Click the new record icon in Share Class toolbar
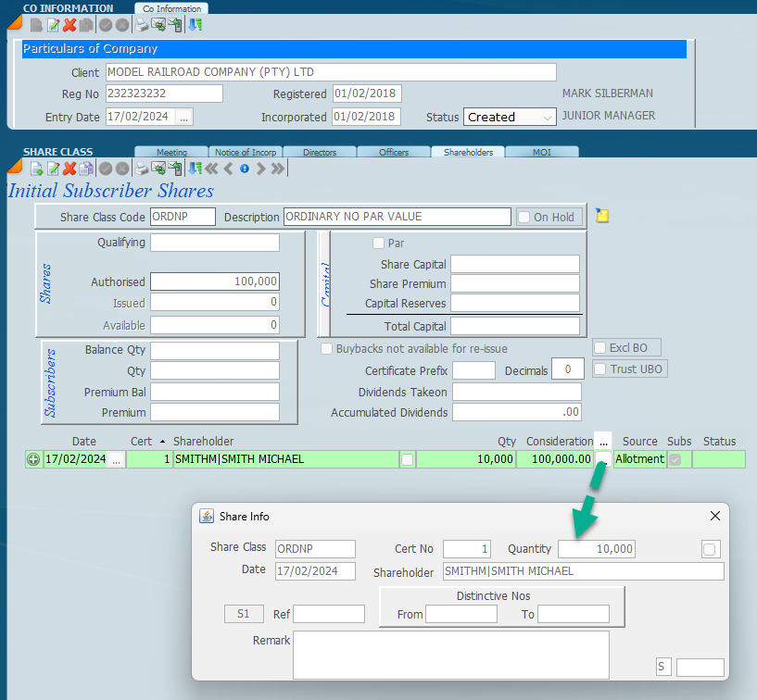Image resolution: width=757 pixels, height=700 pixels. click(37, 169)
